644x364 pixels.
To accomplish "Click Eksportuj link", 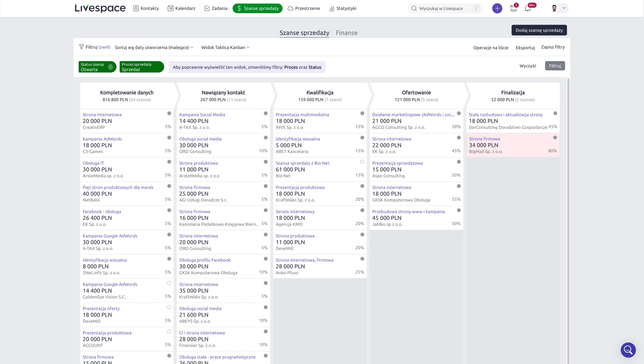I will (525, 48).
